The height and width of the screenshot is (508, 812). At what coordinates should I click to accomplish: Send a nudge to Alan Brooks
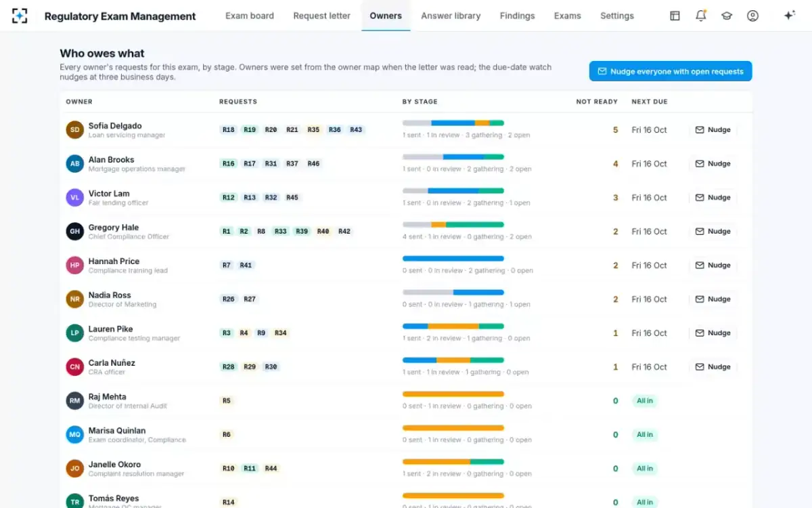tap(713, 164)
